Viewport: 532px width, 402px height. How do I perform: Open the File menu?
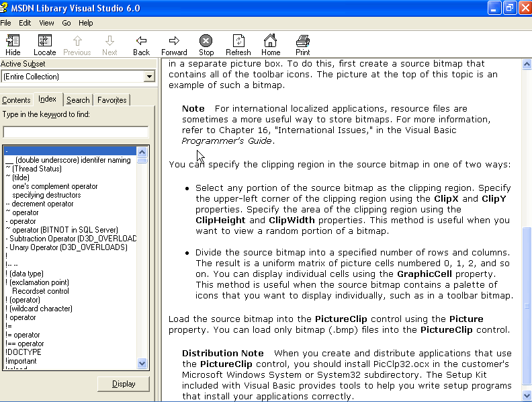click(x=6, y=23)
